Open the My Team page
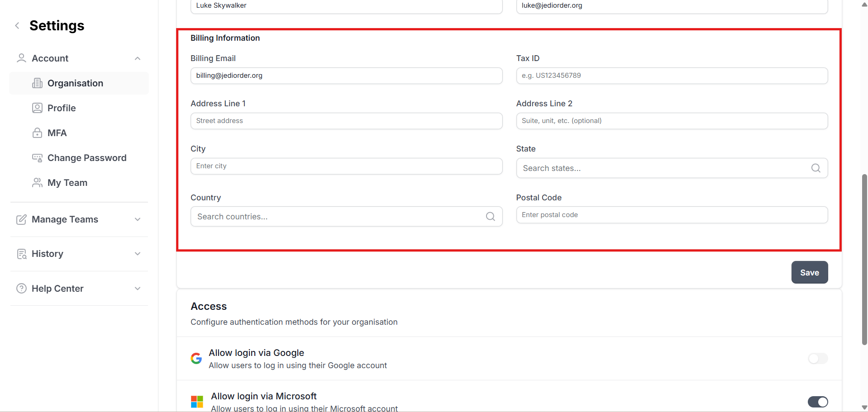This screenshot has width=868, height=412. [67, 183]
